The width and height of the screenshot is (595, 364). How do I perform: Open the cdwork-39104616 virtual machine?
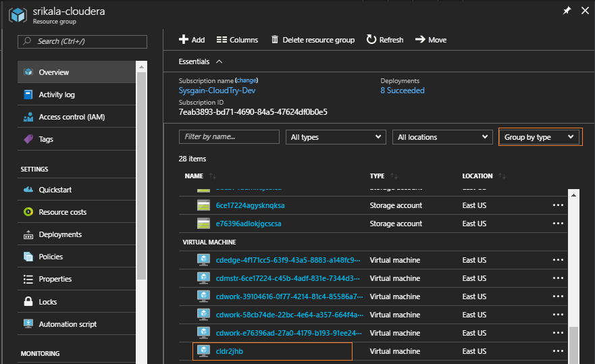[289, 296]
